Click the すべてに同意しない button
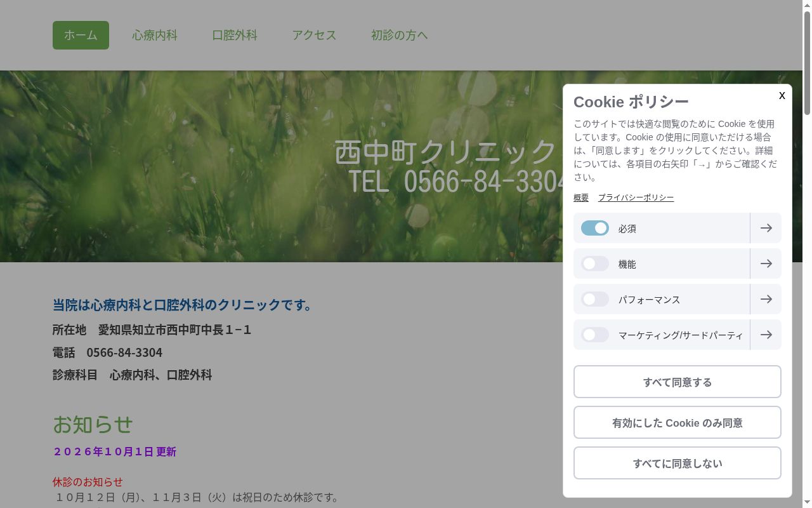Screen dimensions: 812x508 [678, 463]
